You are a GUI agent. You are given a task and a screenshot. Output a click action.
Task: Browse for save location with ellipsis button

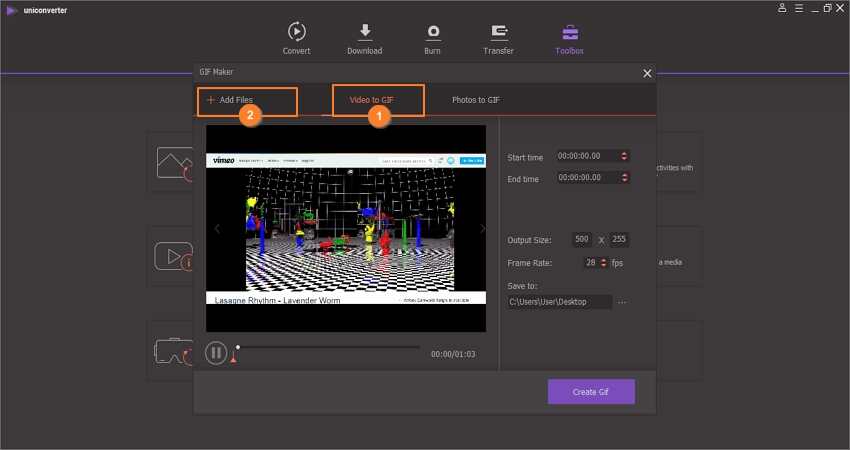tap(624, 302)
